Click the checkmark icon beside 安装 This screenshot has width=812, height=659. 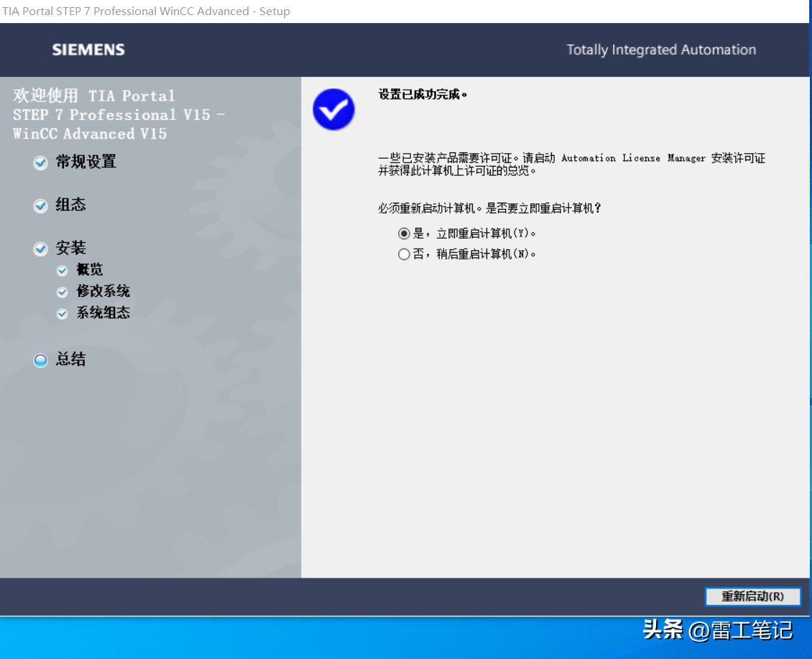point(41,249)
